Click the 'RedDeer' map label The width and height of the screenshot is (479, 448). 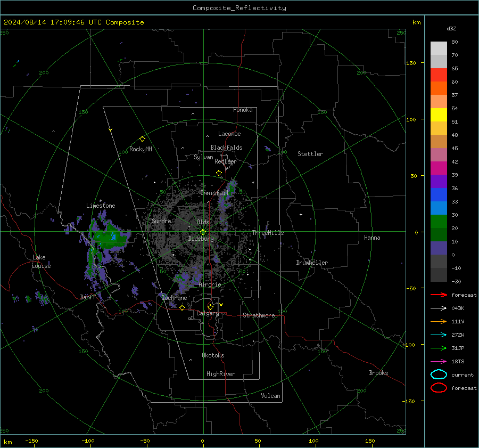click(226, 161)
